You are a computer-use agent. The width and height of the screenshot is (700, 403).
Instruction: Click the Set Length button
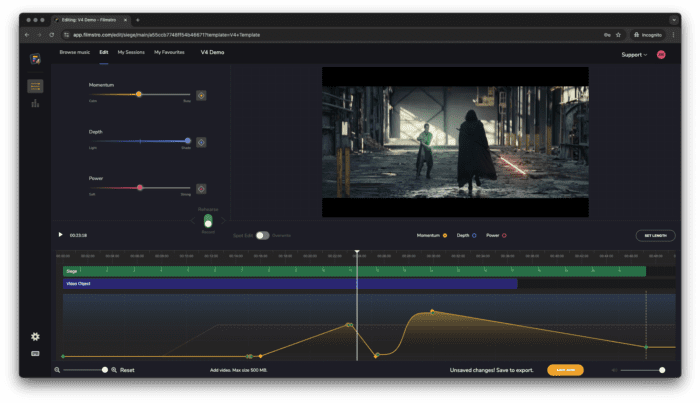pos(655,235)
